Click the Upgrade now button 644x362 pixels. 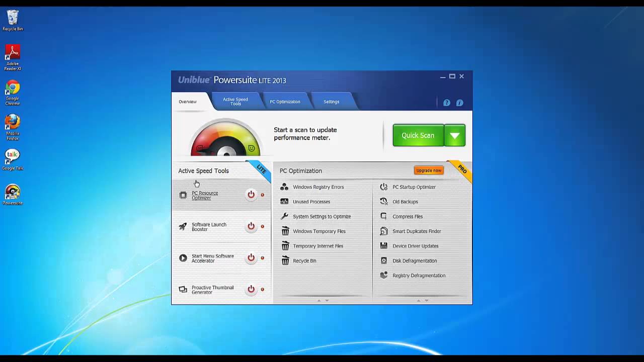(x=429, y=170)
